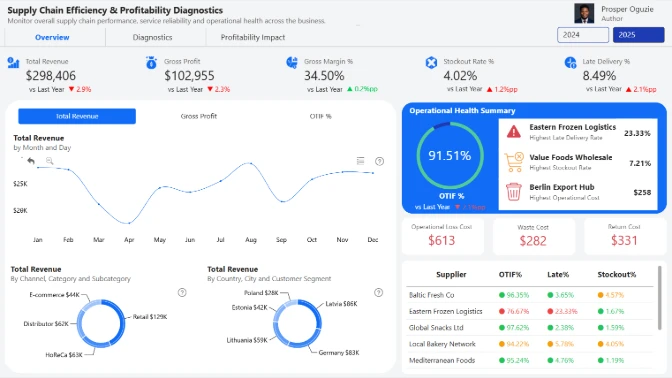Select the 2024 year filter
The width and height of the screenshot is (672, 378).
coord(583,35)
